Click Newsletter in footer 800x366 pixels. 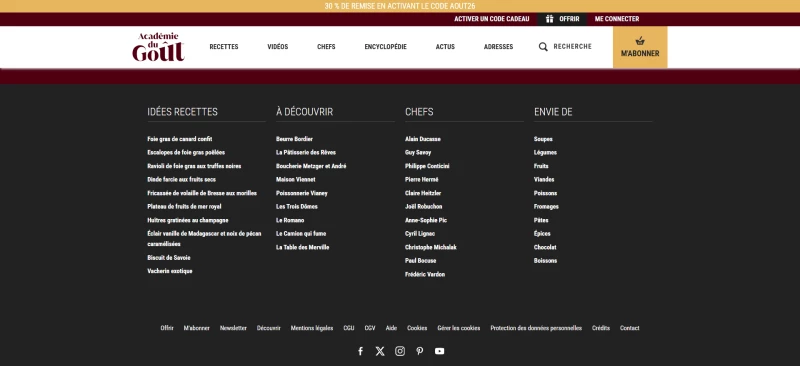tap(233, 328)
